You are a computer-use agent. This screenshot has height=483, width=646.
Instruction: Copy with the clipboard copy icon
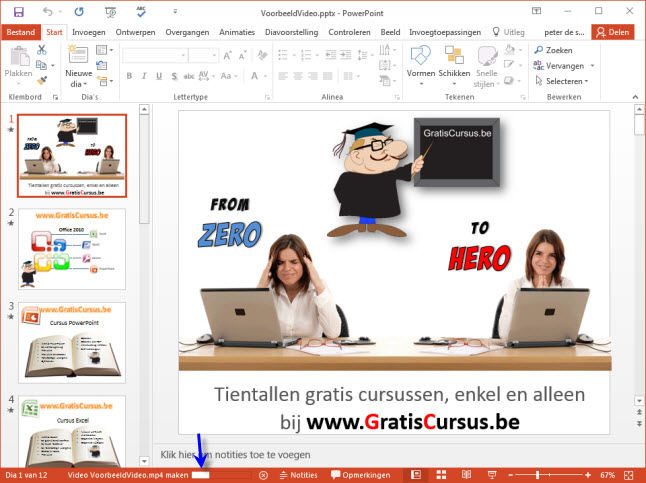[x=41, y=65]
